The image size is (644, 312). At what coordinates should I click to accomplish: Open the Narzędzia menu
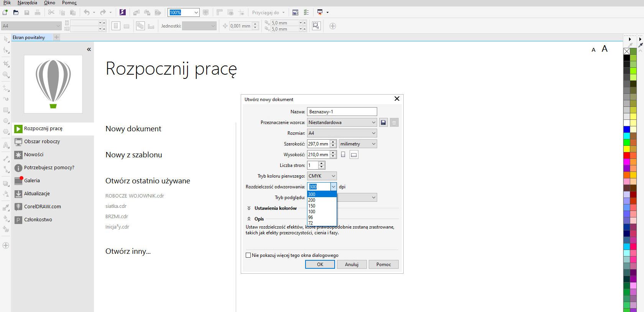[27, 3]
